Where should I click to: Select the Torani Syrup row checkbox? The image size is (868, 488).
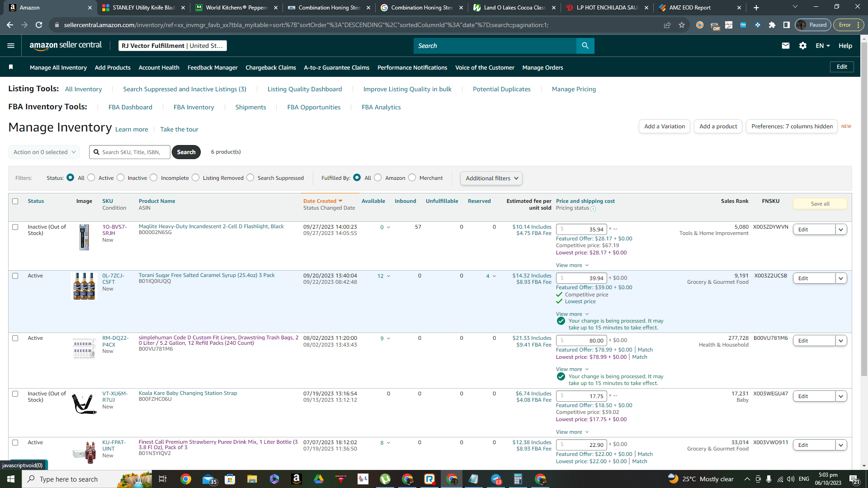click(x=15, y=276)
